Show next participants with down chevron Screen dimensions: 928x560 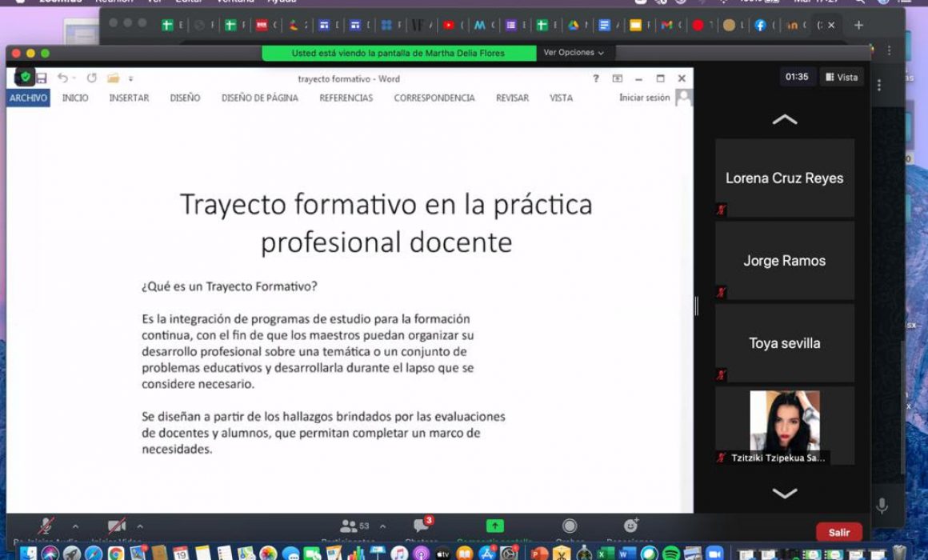pyautogui.click(x=784, y=493)
